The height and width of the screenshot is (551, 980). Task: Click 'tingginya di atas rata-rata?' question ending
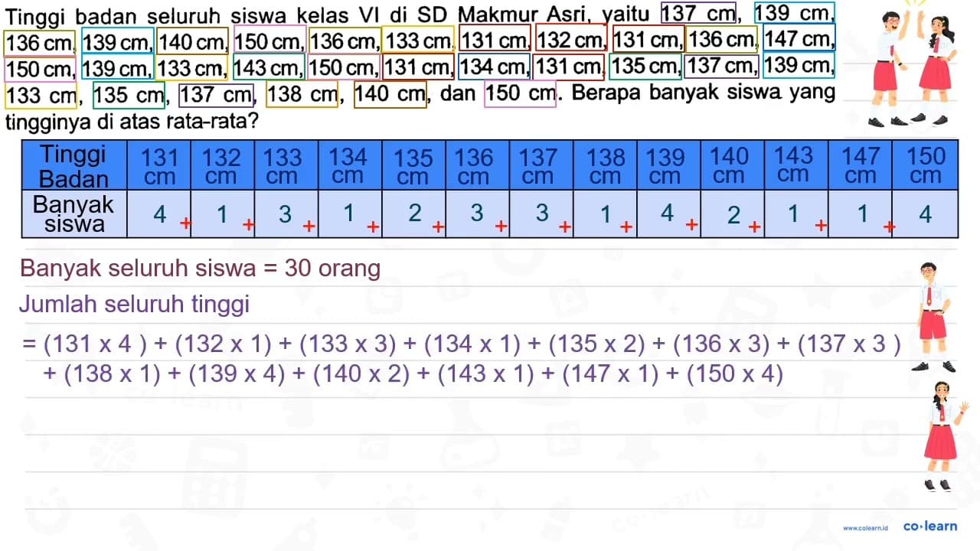(130, 121)
